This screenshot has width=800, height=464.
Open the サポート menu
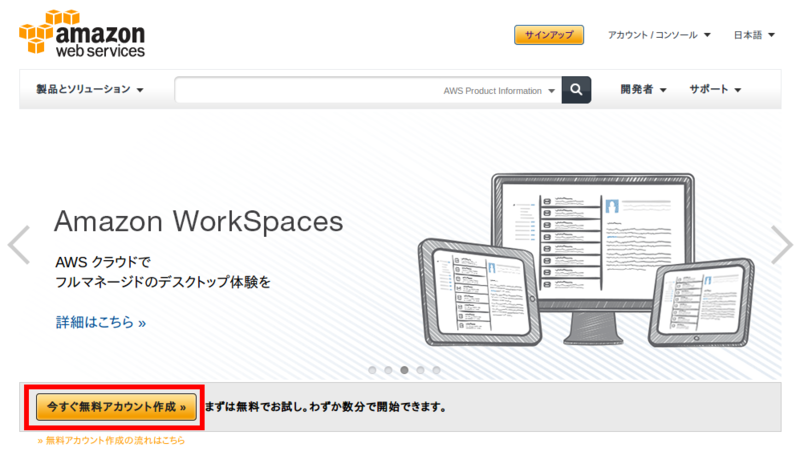[x=715, y=89]
